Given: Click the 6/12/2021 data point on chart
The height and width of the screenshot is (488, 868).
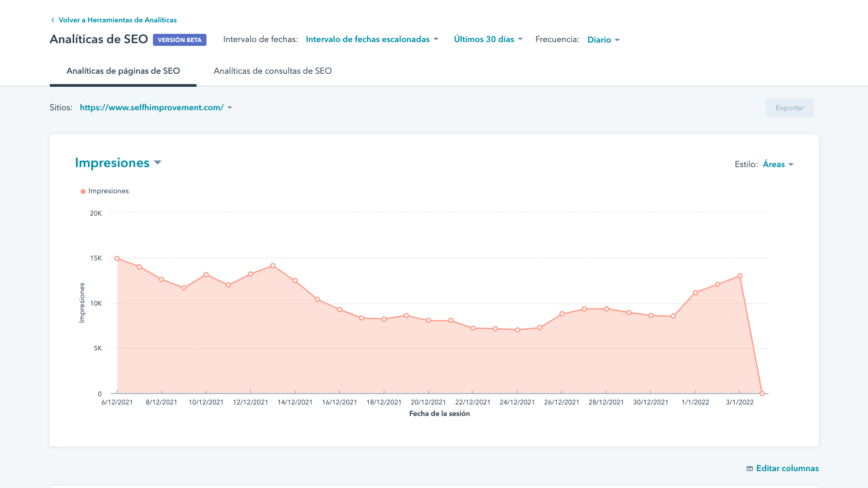Looking at the screenshot, I should [117, 259].
